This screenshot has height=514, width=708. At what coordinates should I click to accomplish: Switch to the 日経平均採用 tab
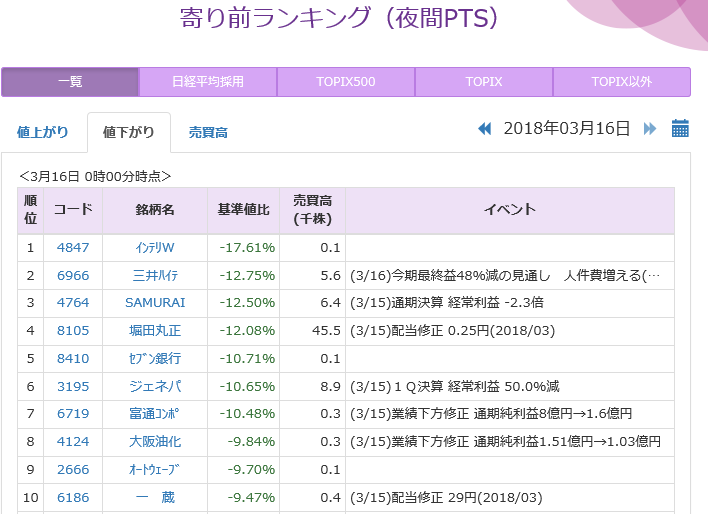point(208,82)
